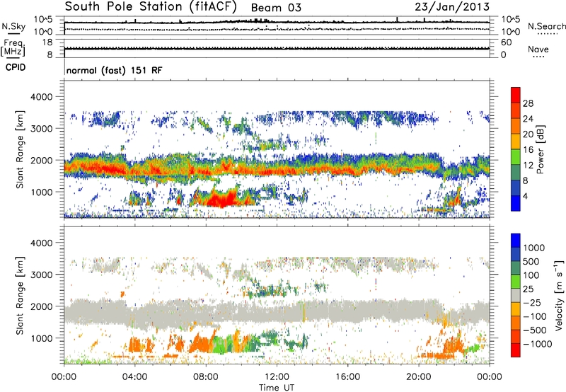Click the '28' power colorbar value

point(528,103)
